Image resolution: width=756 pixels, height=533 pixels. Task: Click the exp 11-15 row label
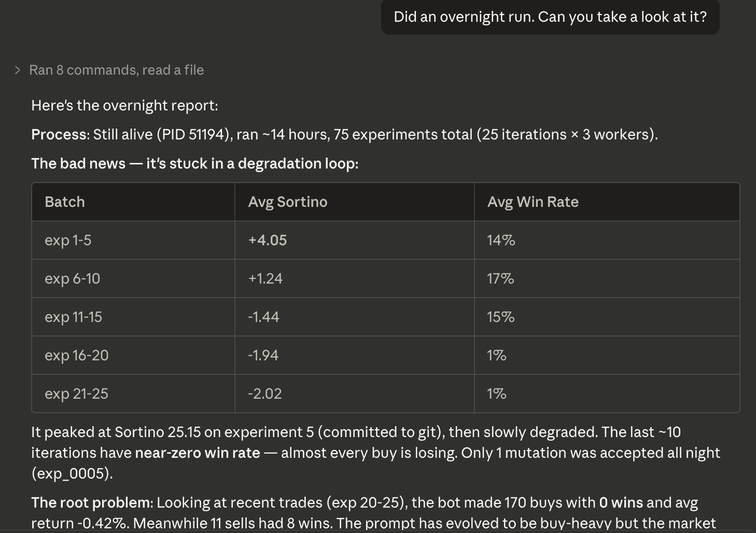pos(73,317)
